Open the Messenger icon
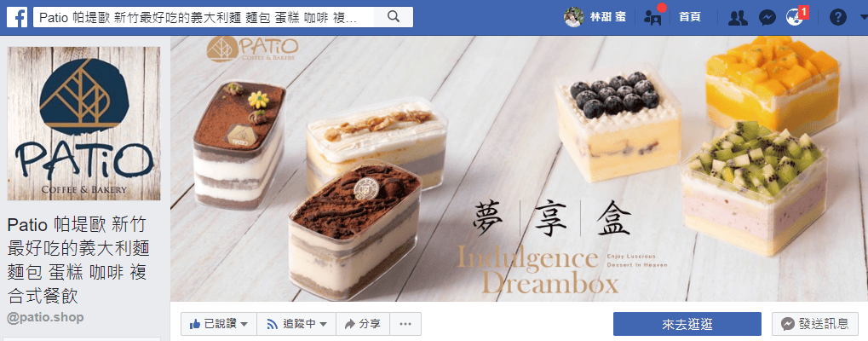 click(x=767, y=18)
